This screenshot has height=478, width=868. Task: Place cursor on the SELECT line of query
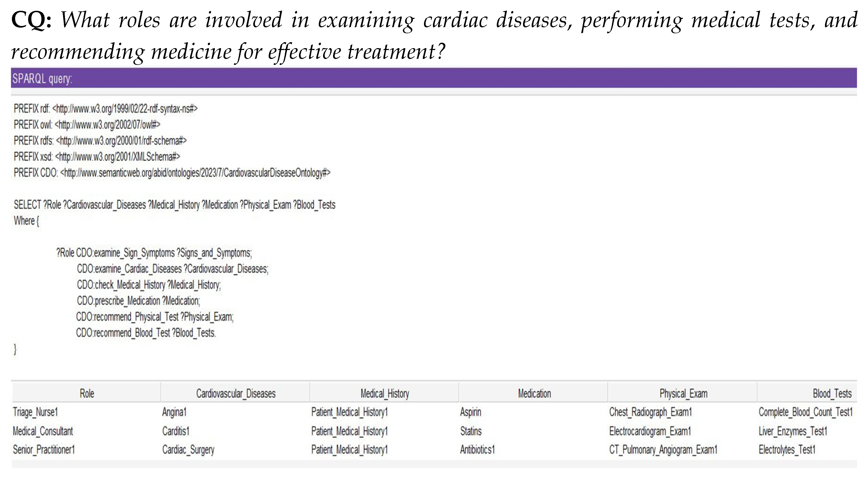[x=175, y=205]
